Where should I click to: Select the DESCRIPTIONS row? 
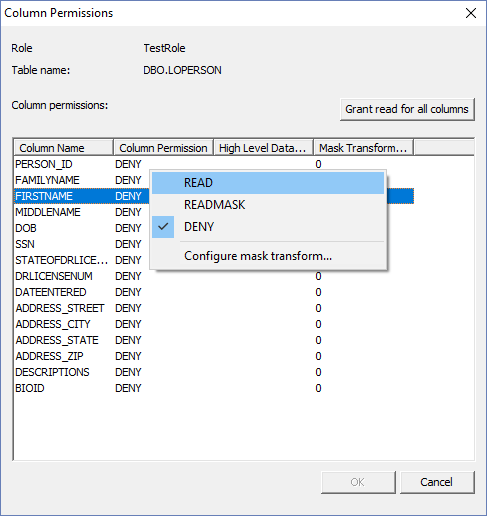tap(214, 372)
